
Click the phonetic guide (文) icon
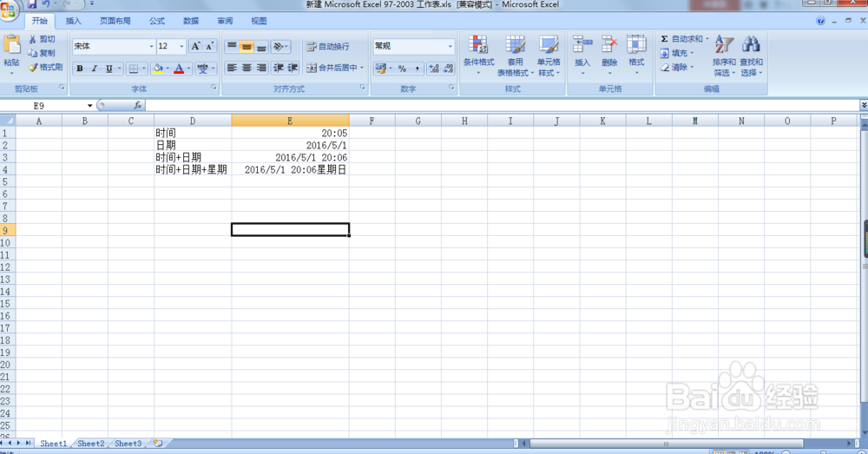[202, 69]
